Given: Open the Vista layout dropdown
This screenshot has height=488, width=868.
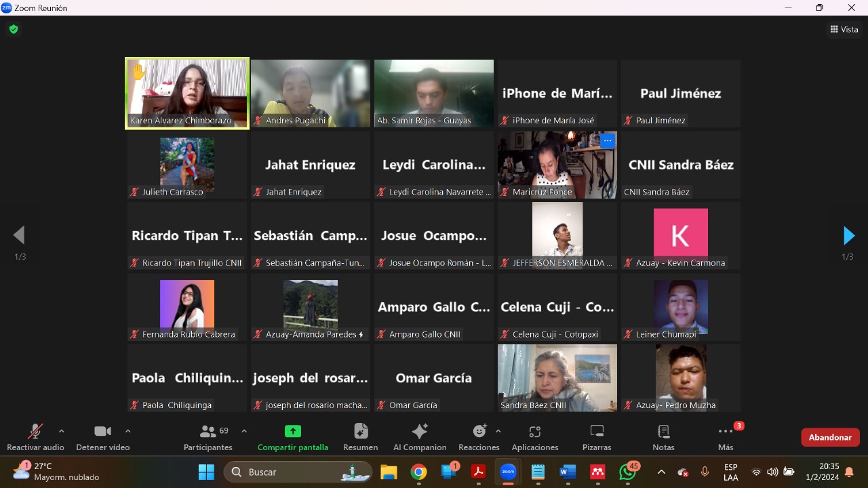Looking at the screenshot, I should 844,29.
